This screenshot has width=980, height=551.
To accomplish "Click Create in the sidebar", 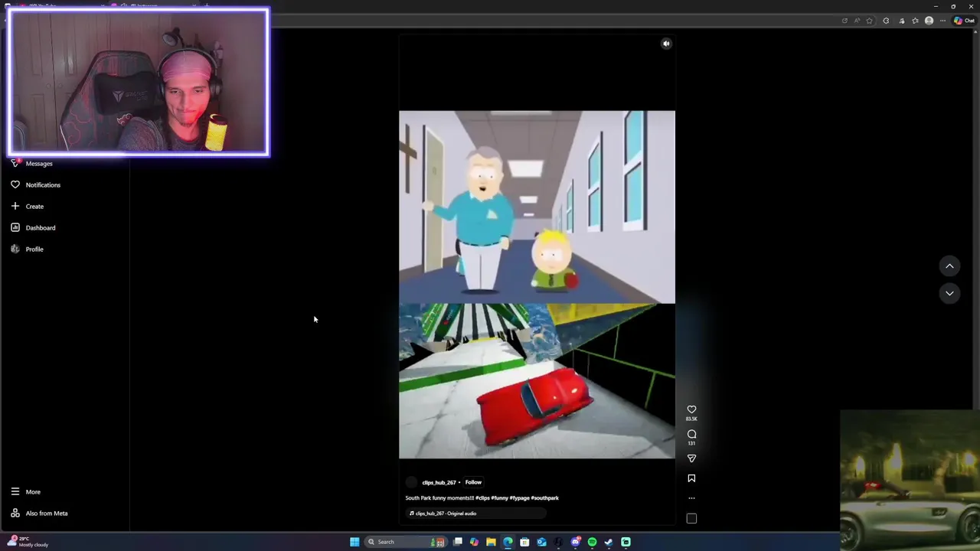I will click(x=34, y=207).
